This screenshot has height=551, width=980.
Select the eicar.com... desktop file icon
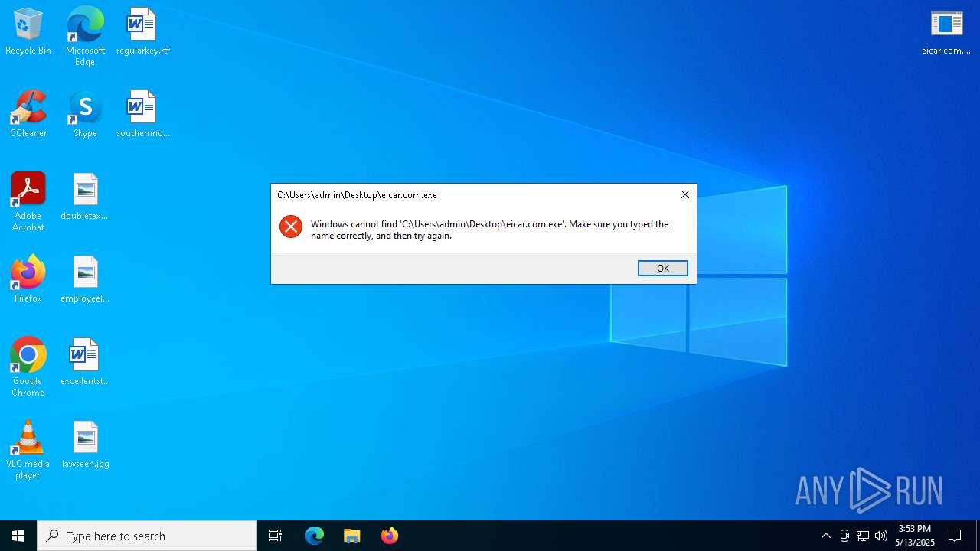tap(946, 32)
